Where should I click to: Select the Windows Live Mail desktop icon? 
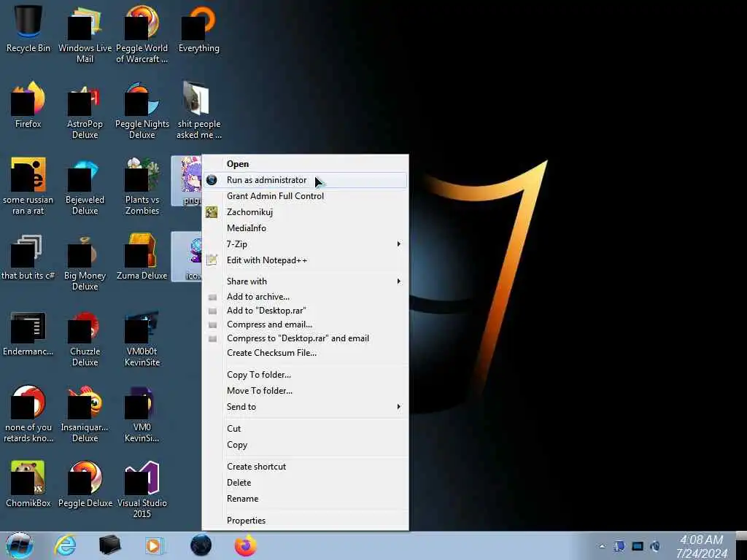pyautogui.click(x=85, y=34)
